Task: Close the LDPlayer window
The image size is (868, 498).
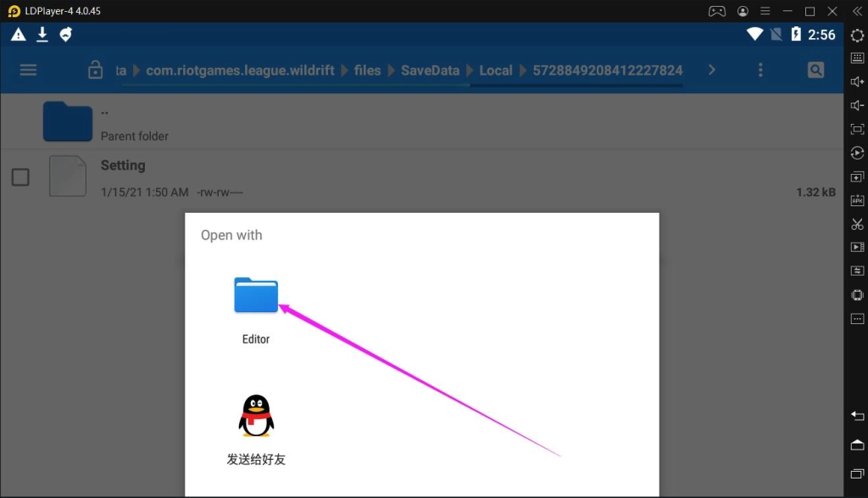Action: coord(832,11)
